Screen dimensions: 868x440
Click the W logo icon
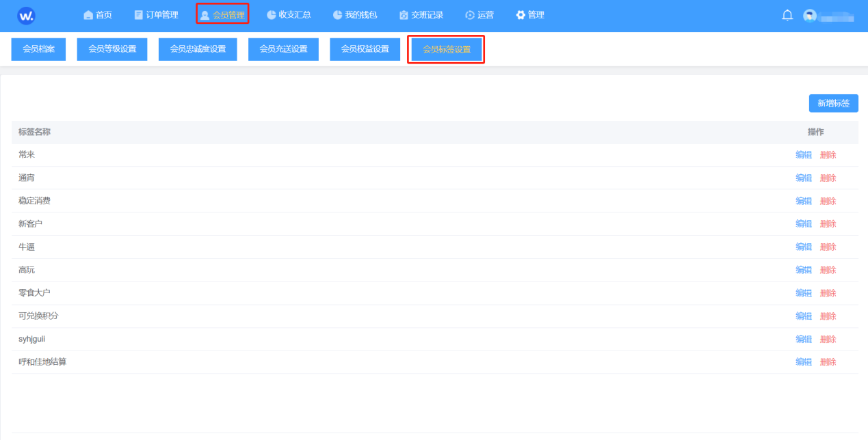pos(26,15)
